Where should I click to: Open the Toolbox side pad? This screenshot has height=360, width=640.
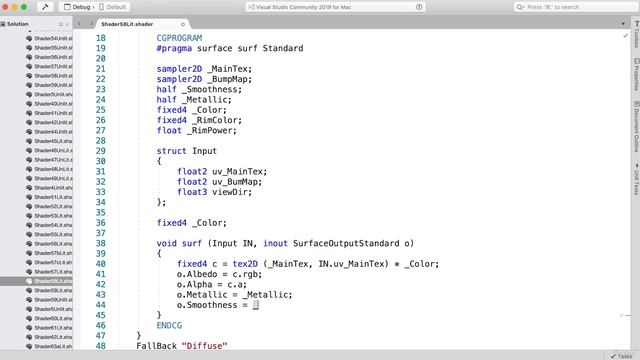pyautogui.click(x=636, y=34)
